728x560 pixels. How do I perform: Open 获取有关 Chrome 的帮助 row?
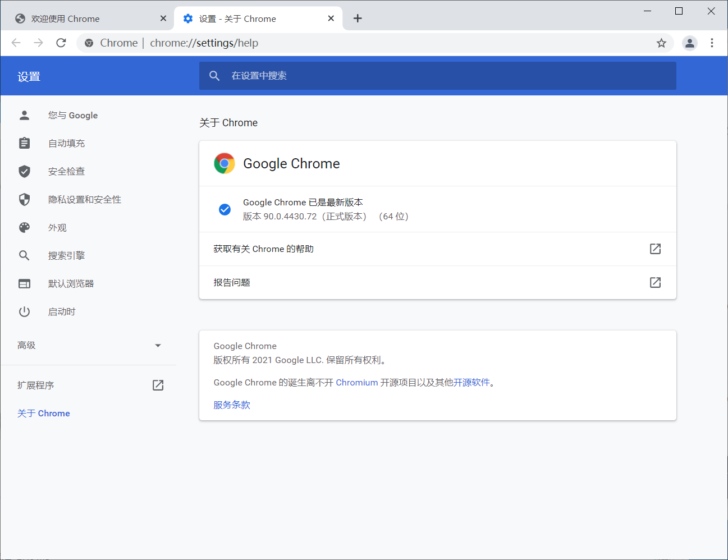pos(438,249)
